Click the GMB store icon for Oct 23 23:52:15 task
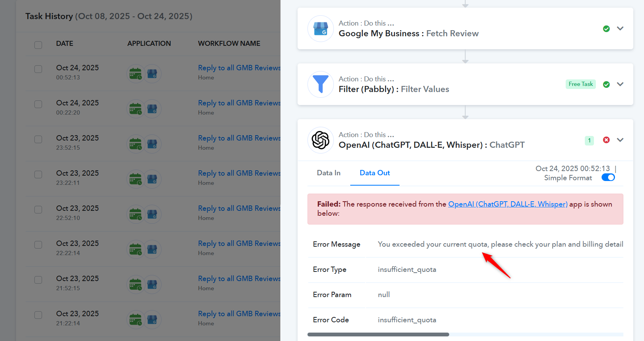The height and width of the screenshot is (341, 644). (152, 144)
